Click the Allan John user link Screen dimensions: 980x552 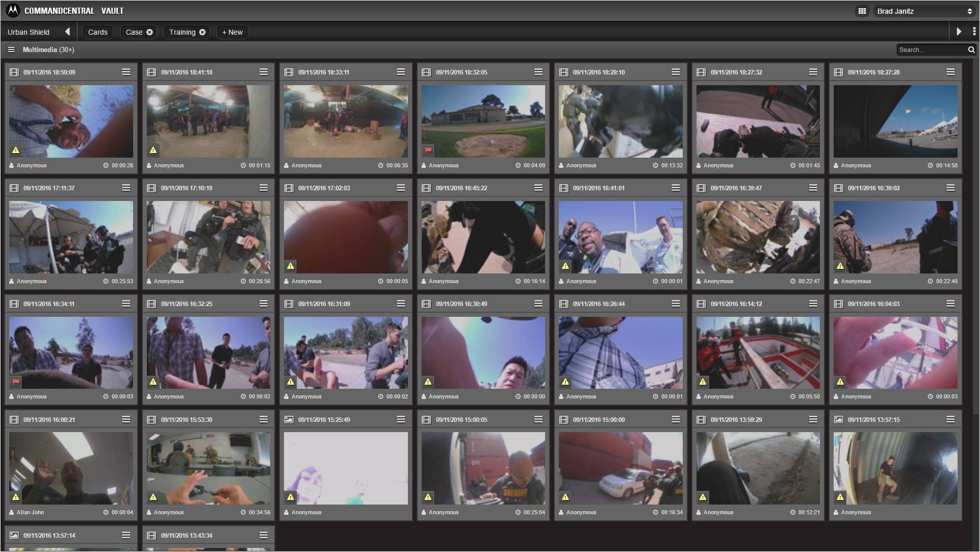point(31,512)
